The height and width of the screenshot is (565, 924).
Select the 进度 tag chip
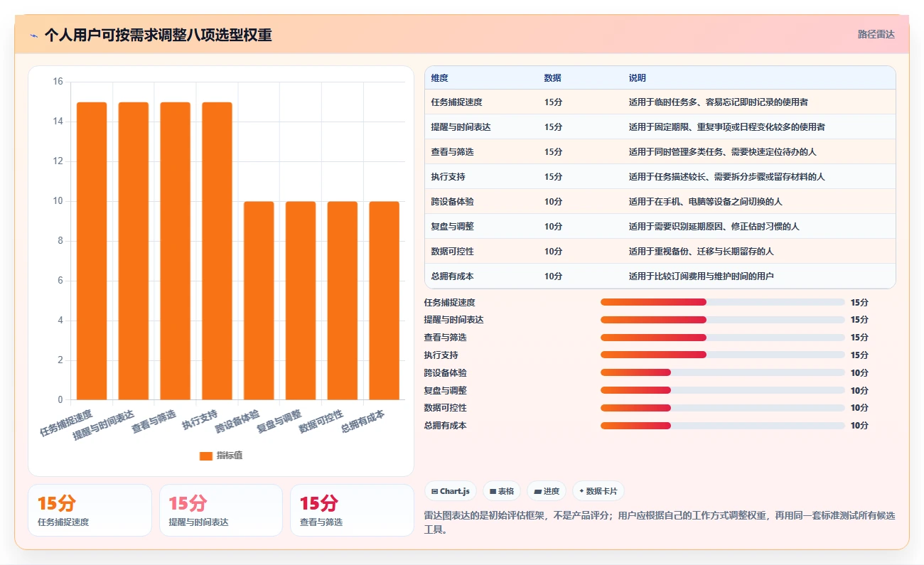[x=547, y=491]
